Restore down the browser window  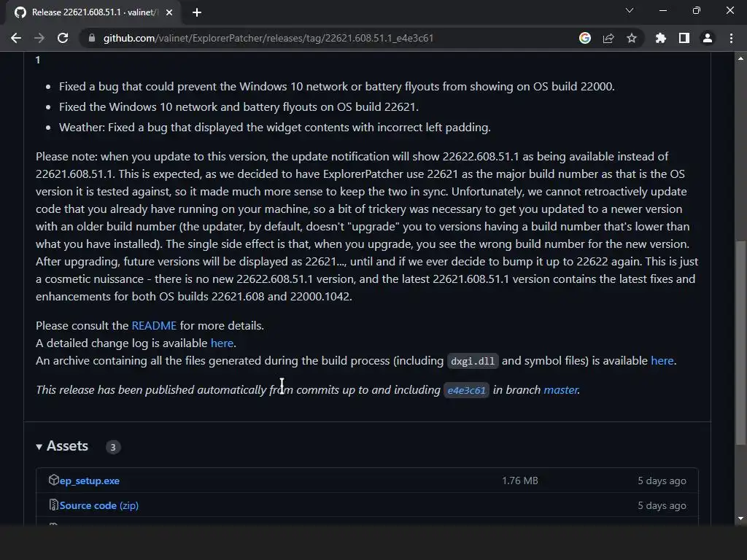696,10
